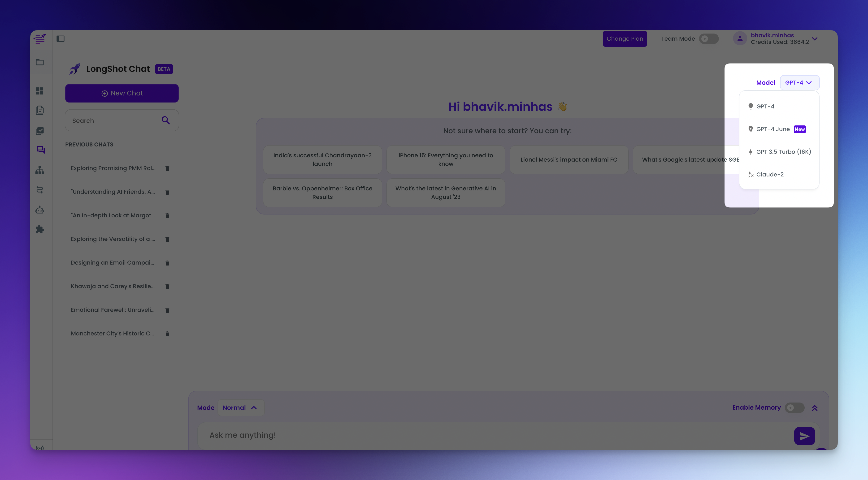Select GPT-4 June New model
This screenshot has width=868, height=480.
coord(779,129)
